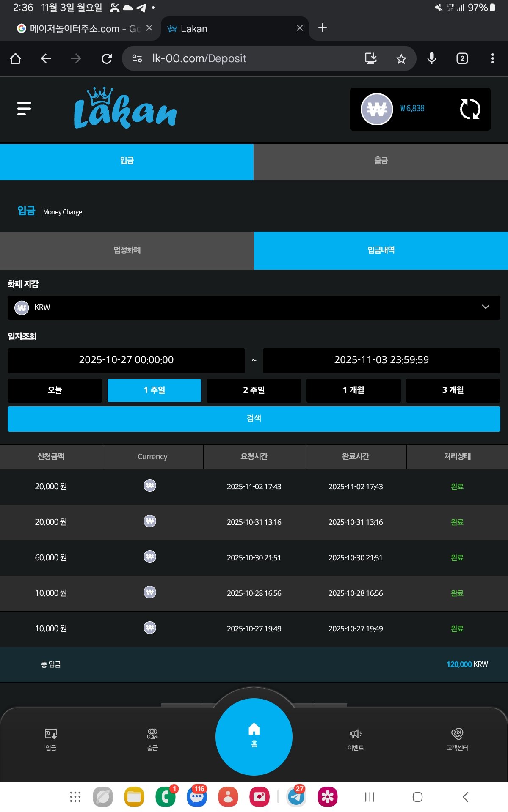This screenshot has height=812, width=508.
Task: Open the hamburger side menu
Action: [24, 109]
